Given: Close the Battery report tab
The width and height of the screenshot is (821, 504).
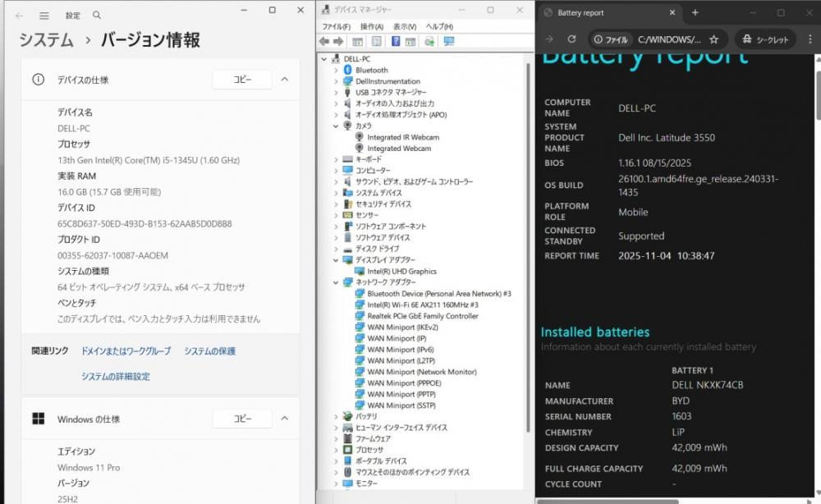Looking at the screenshot, I should (x=672, y=12).
